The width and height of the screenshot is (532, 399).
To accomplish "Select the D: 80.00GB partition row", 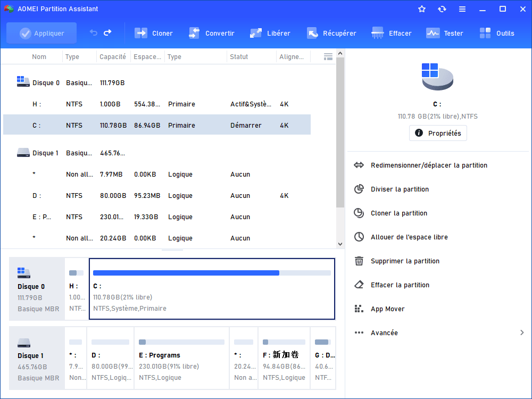I will click(157, 195).
